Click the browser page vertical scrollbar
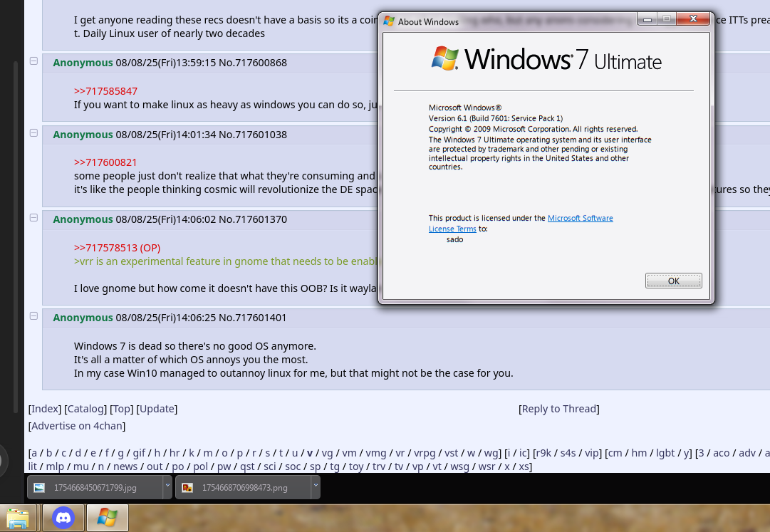The width and height of the screenshot is (770, 532). (x=16, y=236)
